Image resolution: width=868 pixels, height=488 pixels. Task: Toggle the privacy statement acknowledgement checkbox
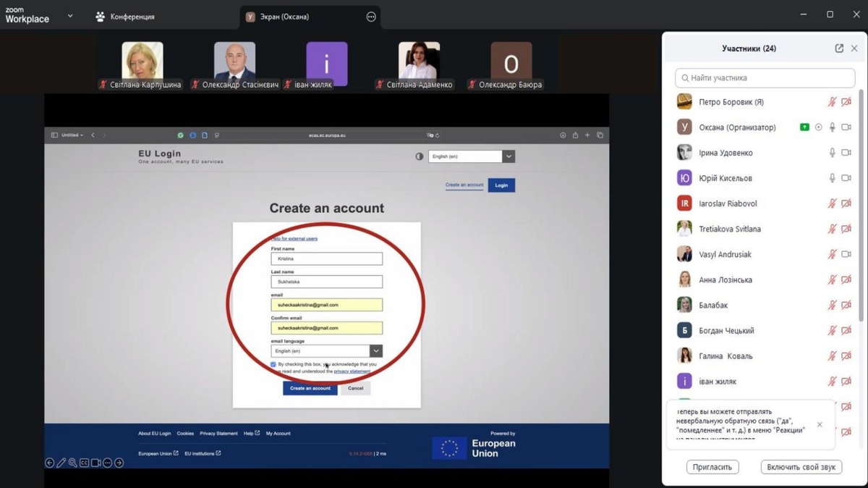pyautogui.click(x=273, y=365)
